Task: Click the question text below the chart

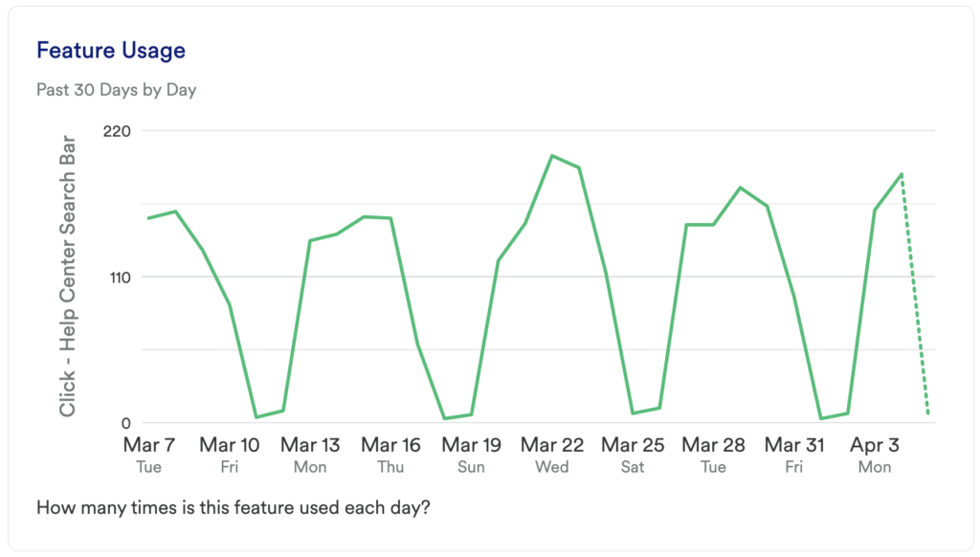Action: 234,507
